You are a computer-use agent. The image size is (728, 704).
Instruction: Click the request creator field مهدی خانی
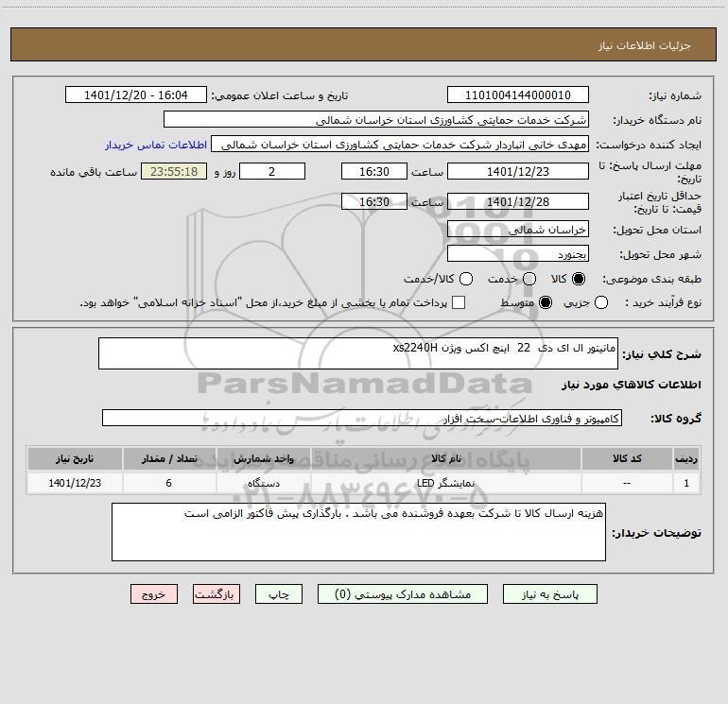[400, 144]
